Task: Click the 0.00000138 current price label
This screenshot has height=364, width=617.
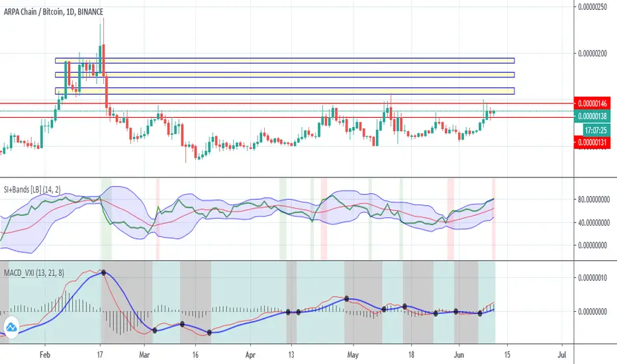Action: click(593, 116)
